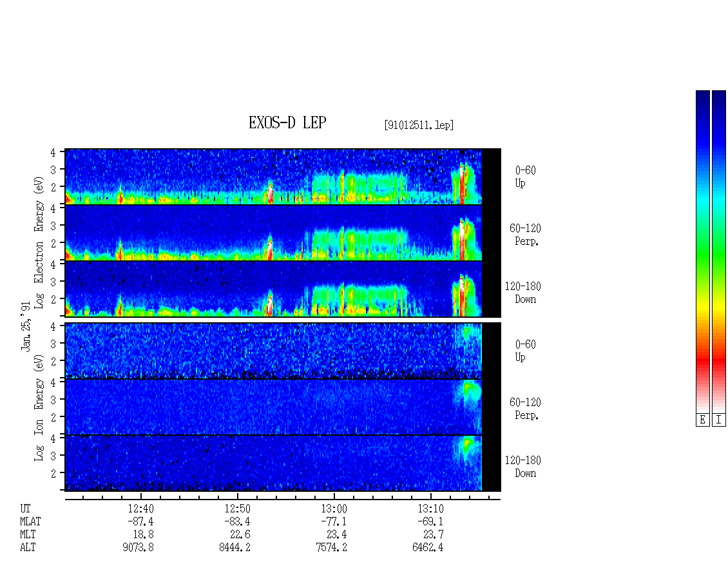Click the MLT value 22.6
This screenshot has height=564, width=728.
pyautogui.click(x=240, y=535)
